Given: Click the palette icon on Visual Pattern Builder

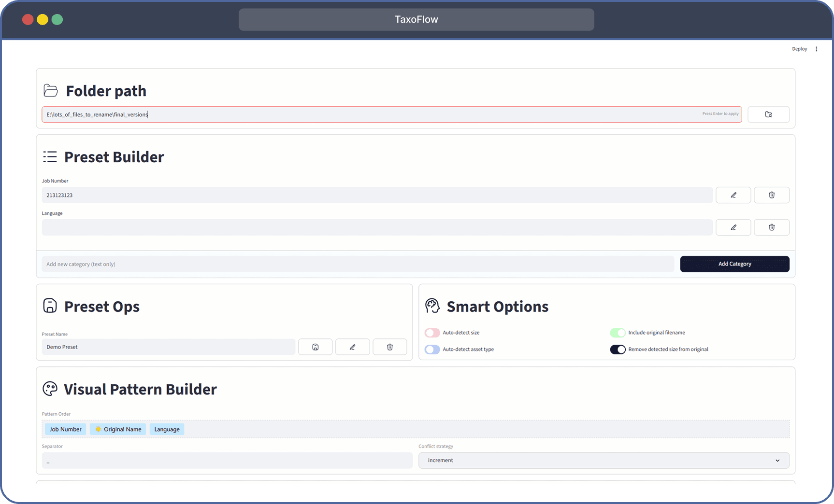Looking at the screenshot, I should click(50, 389).
